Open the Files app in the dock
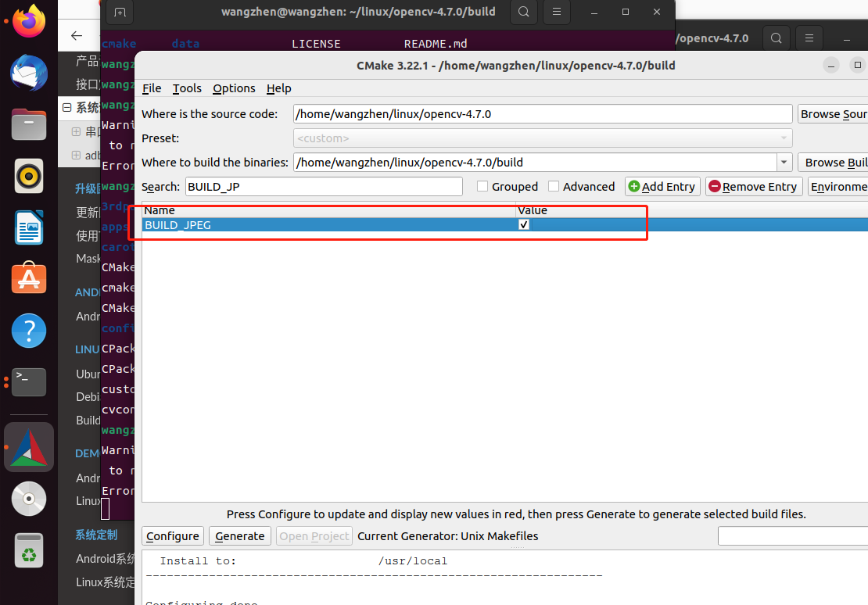 coord(28,124)
